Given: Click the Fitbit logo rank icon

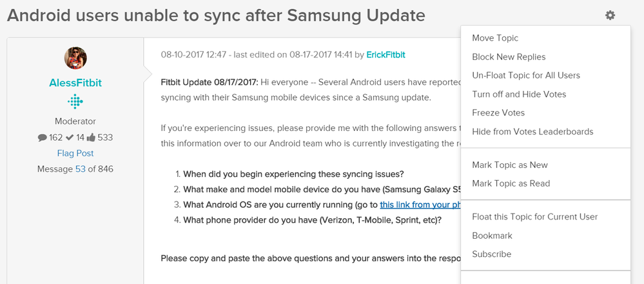Looking at the screenshot, I should click(75, 102).
